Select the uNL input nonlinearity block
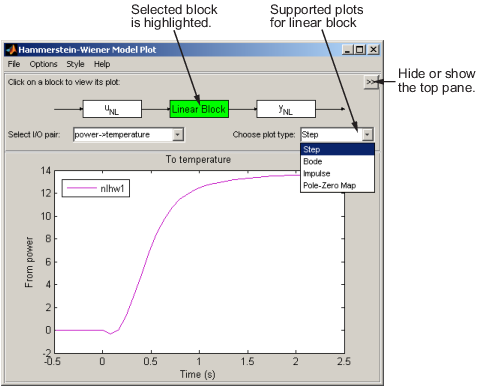Image resolution: width=477 pixels, height=387 pixels. click(112, 109)
